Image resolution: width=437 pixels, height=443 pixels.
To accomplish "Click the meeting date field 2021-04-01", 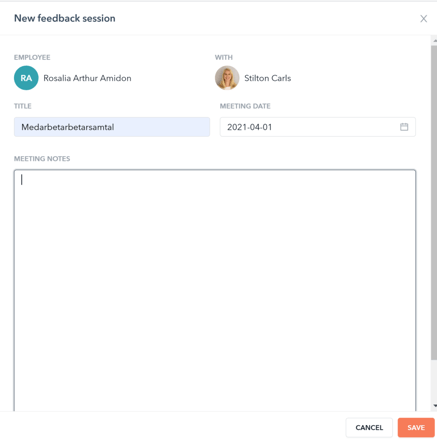I will (317, 127).
